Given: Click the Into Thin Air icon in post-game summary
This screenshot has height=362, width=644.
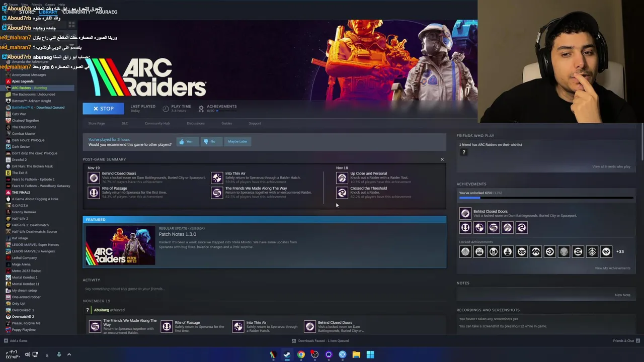Looking at the screenshot, I should [x=217, y=177].
